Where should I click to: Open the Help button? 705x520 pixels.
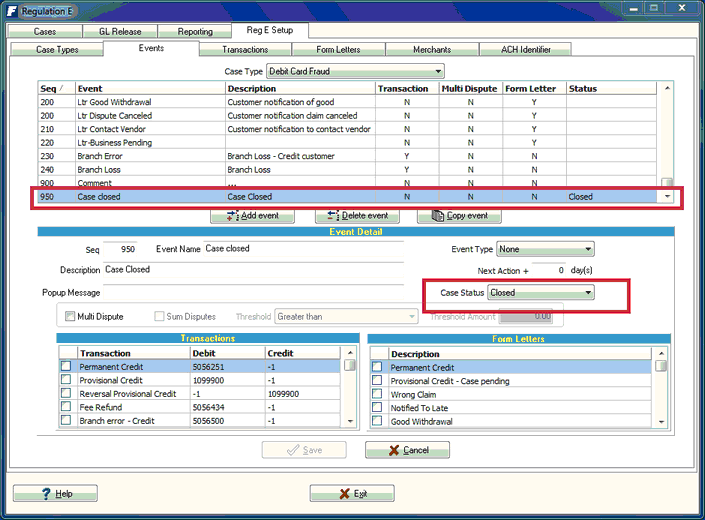55,493
